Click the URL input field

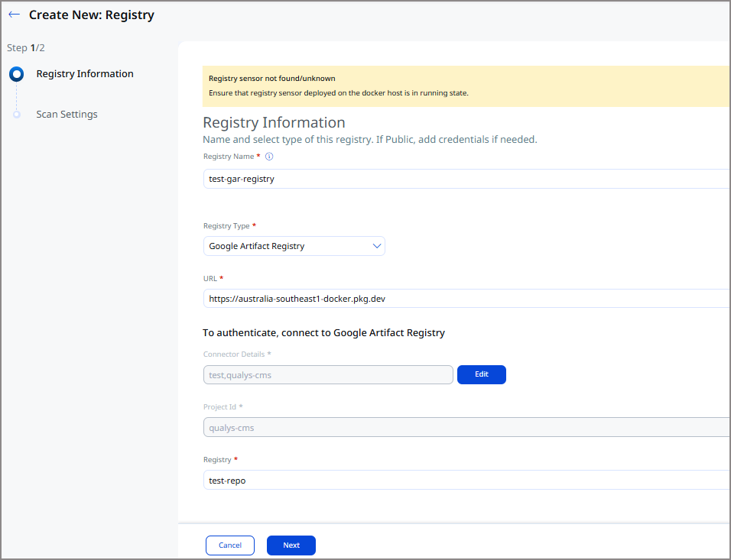(x=466, y=299)
